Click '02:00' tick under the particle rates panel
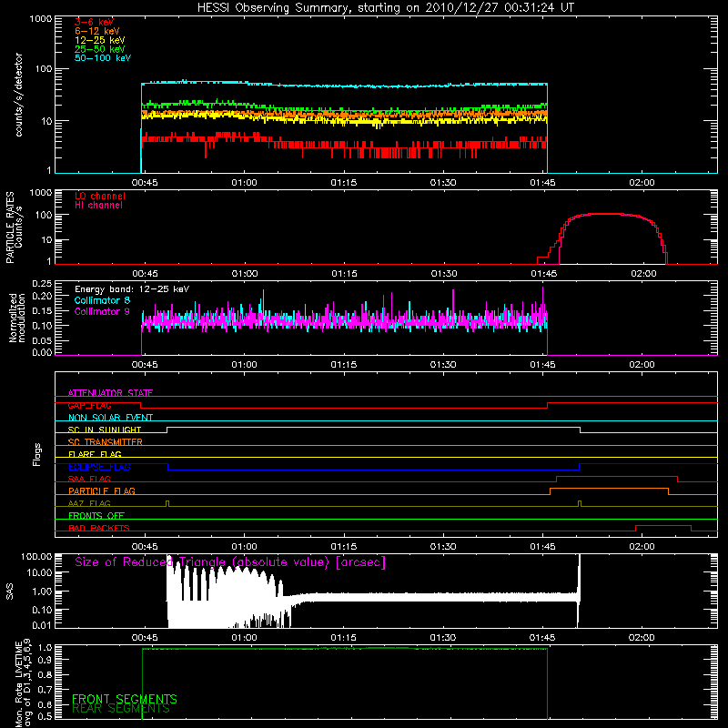Image resolution: width=728 pixels, height=728 pixels. click(x=643, y=274)
